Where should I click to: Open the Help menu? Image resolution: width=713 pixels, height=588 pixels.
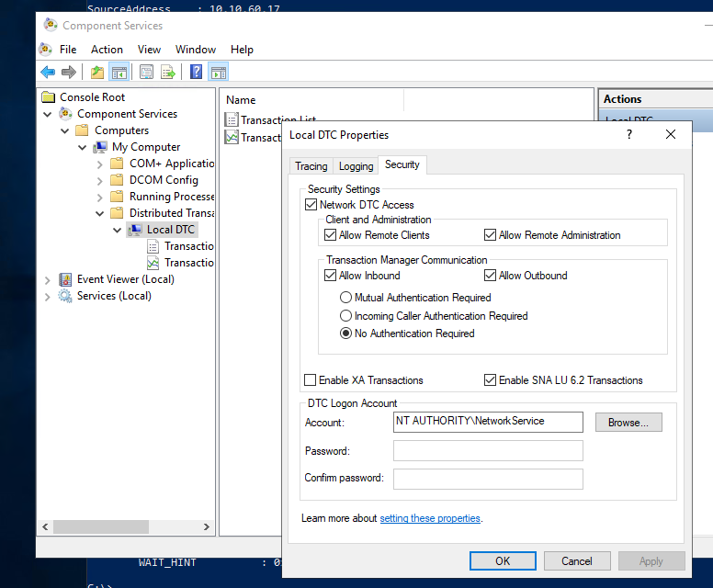[242, 49]
